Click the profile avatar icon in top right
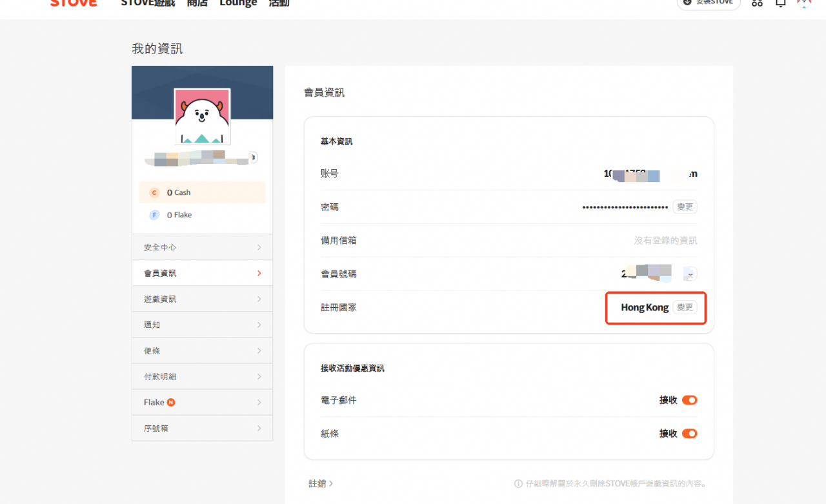 point(803,3)
